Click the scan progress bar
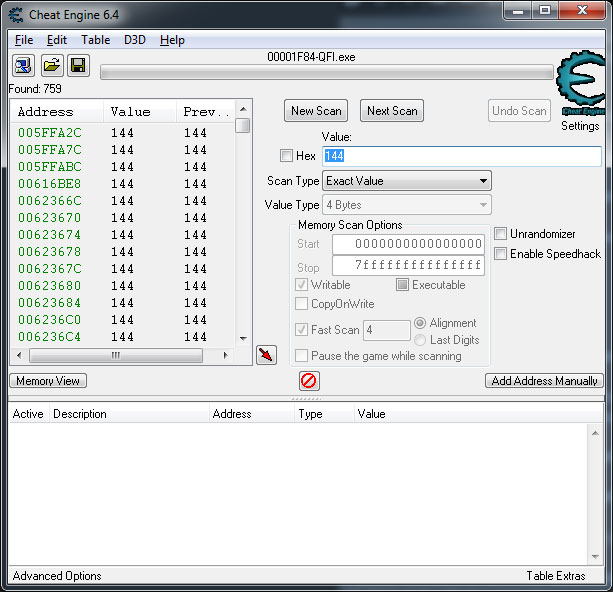 click(327, 72)
